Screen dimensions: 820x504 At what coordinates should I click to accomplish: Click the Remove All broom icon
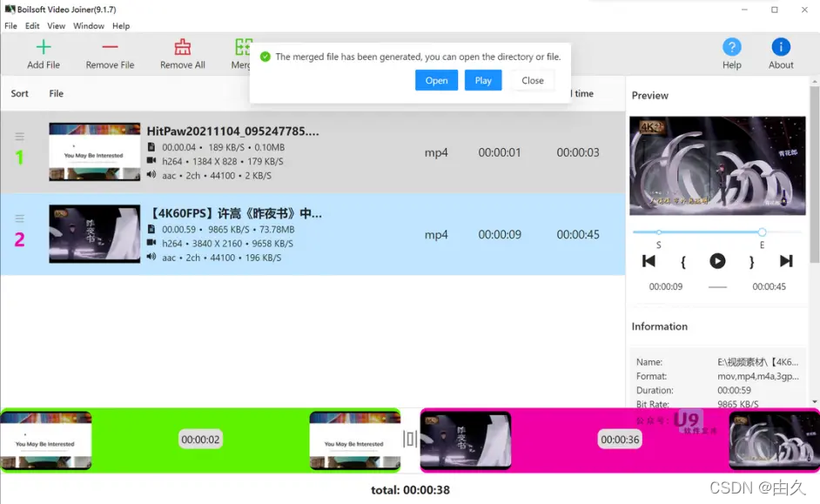183,47
